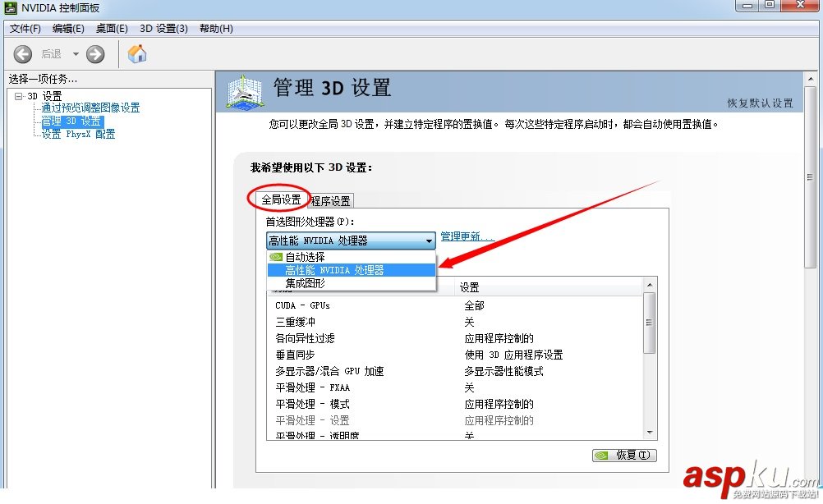Select the 各向异性过滤 setting row
The width and height of the screenshot is (823, 504).
pos(454,338)
